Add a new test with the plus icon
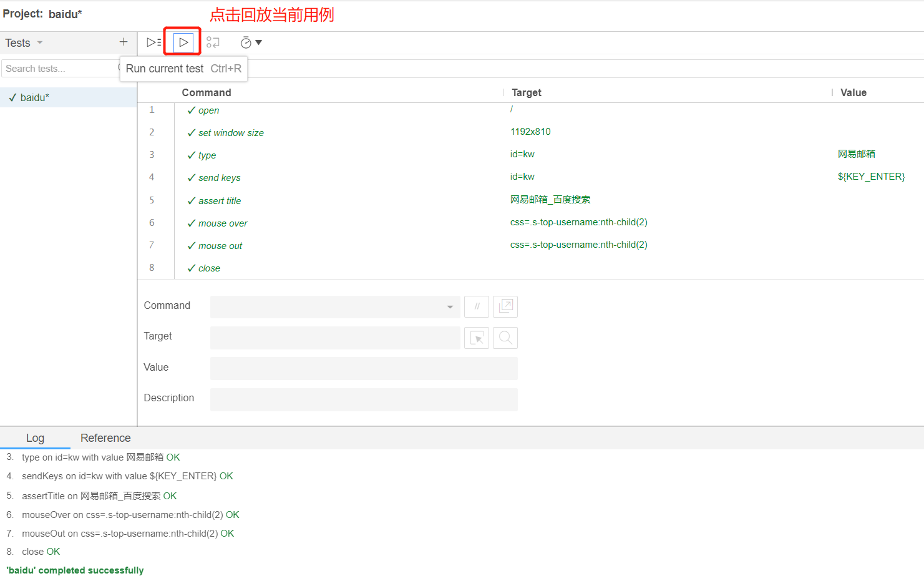 point(123,42)
